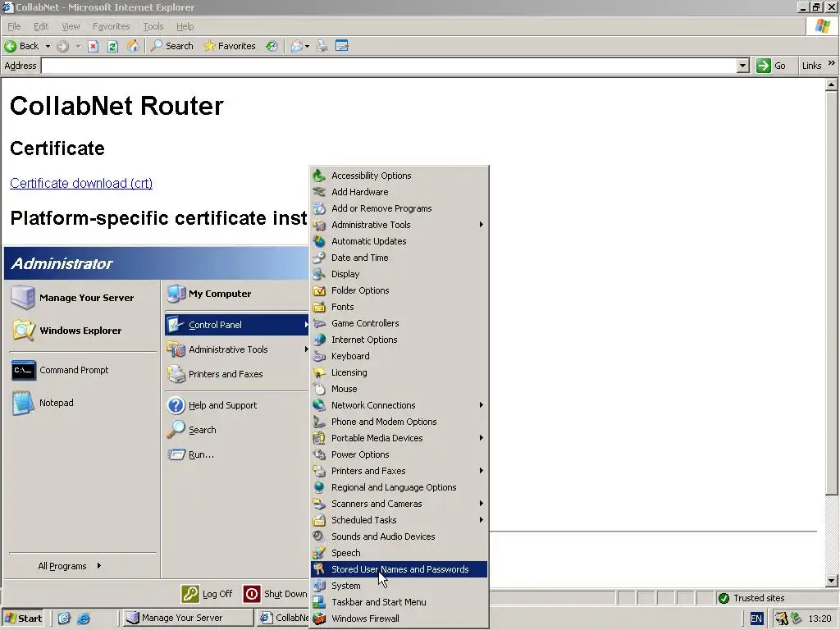Image resolution: width=840 pixels, height=630 pixels.
Task: Click the EN language indicator in tray
Action: click(756, 619)
